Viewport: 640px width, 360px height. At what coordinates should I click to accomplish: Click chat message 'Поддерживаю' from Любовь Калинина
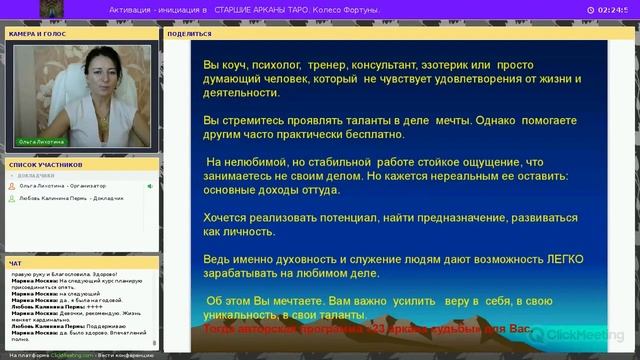click(69, 326)
